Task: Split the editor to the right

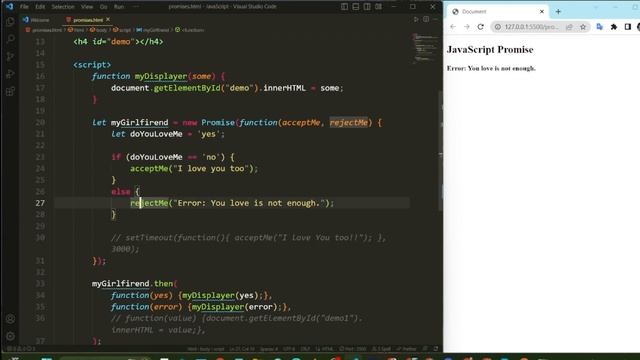Action: (x=426, y=19)
